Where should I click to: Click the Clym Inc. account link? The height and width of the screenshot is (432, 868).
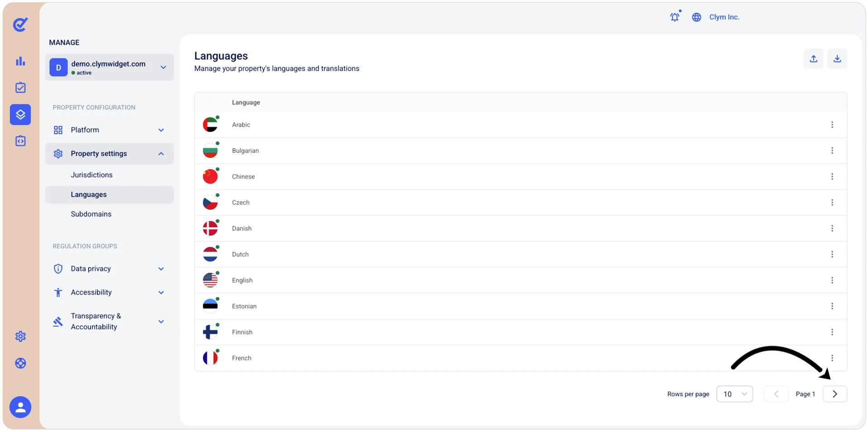[x=724, y=17]
